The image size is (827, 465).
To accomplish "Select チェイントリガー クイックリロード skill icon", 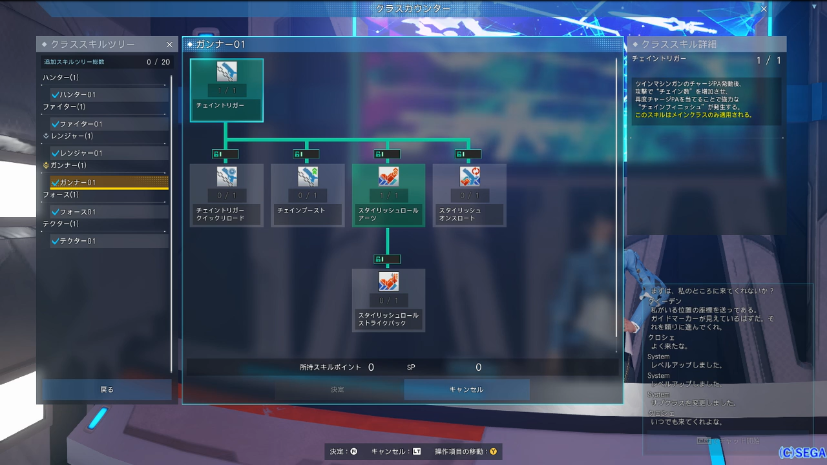I will coord(227,177).
